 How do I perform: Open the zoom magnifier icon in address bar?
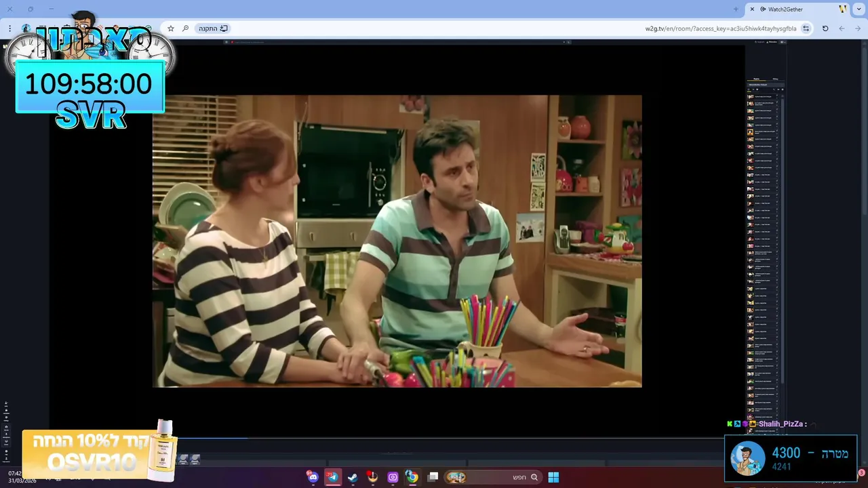coord(185,28)
